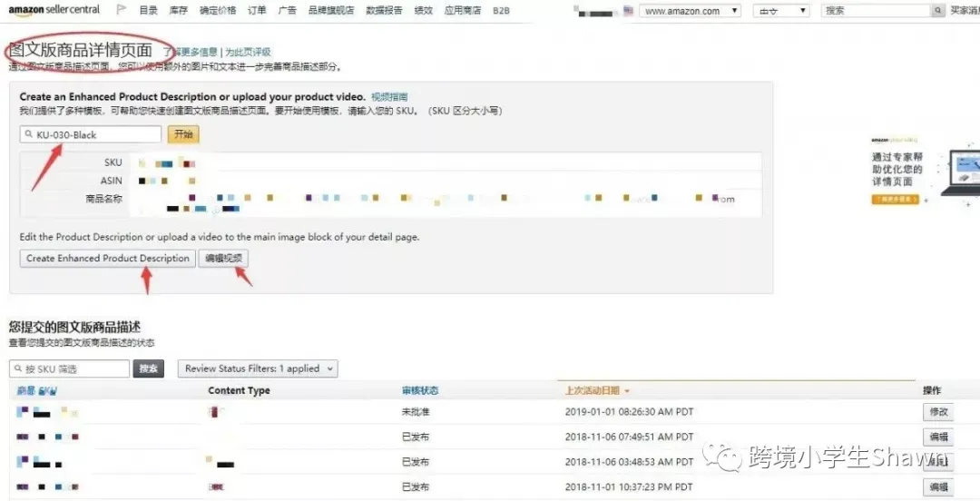Image resolution: width=980 pixels, height=501 pixels.
Task: Open the 确定价格 menu
Action: click(x=218, y=11)
